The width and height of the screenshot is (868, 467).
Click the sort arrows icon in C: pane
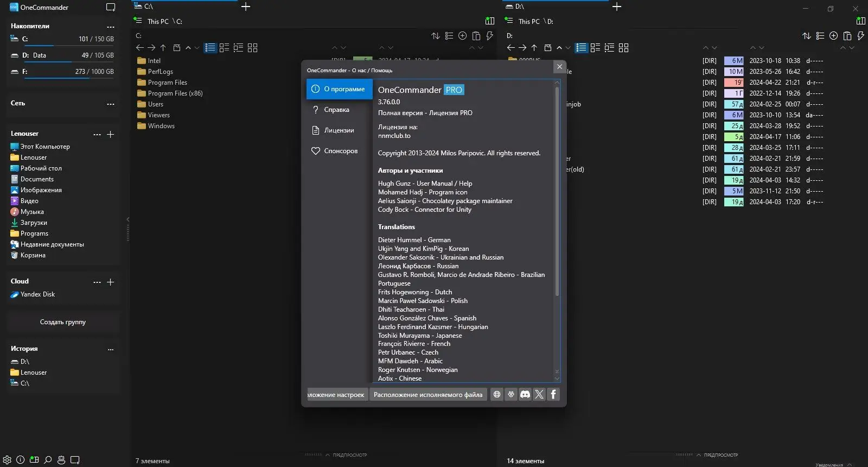coord(436,36)
